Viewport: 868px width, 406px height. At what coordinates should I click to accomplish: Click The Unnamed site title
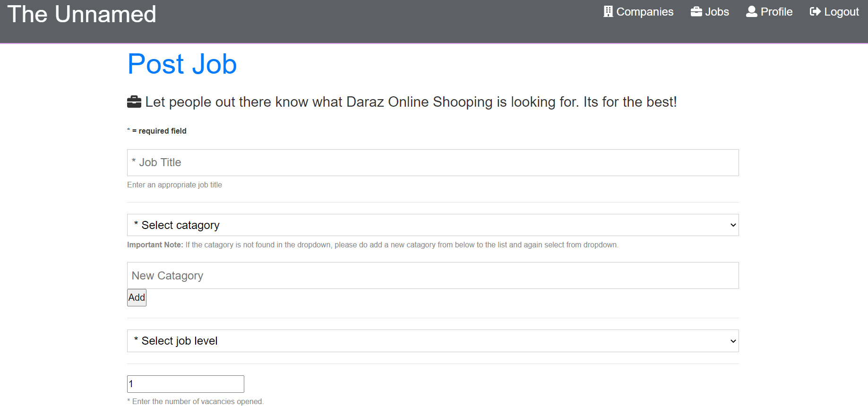click(x=82, y=14)
